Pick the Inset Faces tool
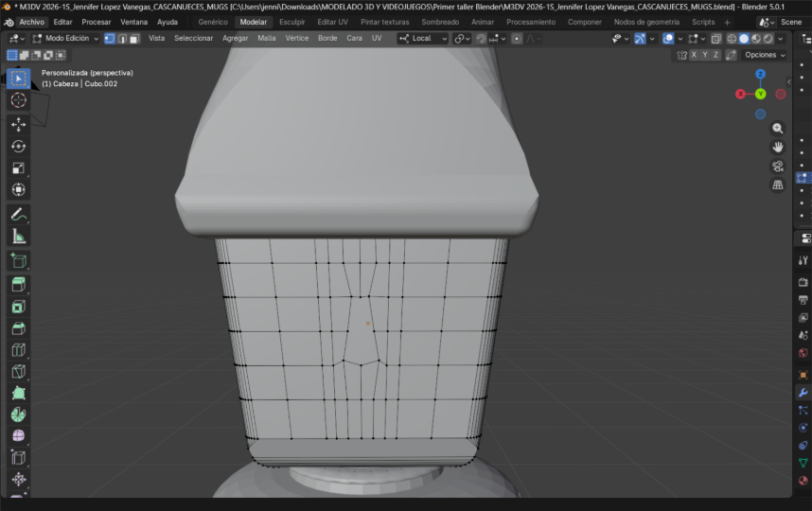 pyautogui.click(x=18, y=307)
